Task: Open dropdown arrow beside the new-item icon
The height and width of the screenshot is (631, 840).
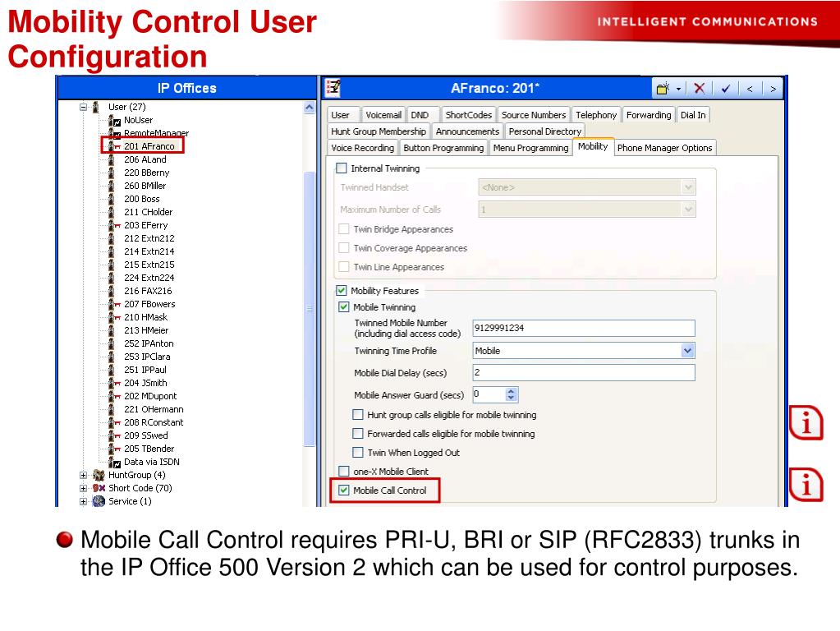Action: coord(678,89)
